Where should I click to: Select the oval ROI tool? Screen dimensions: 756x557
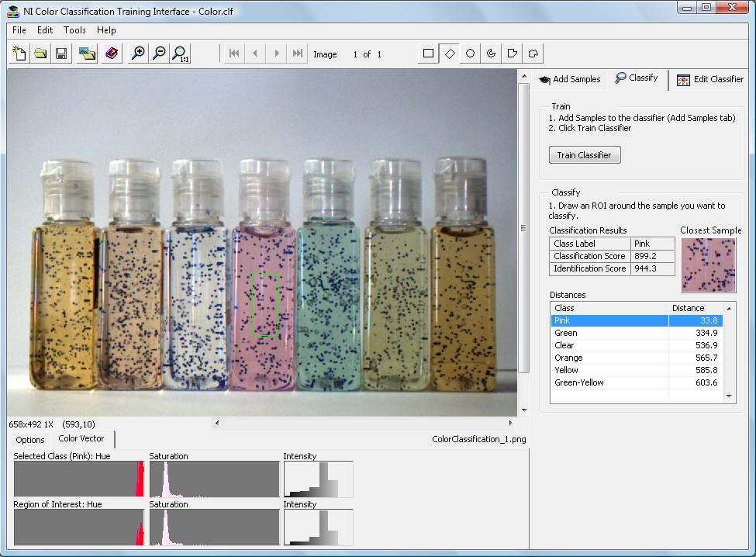[470, 54]
